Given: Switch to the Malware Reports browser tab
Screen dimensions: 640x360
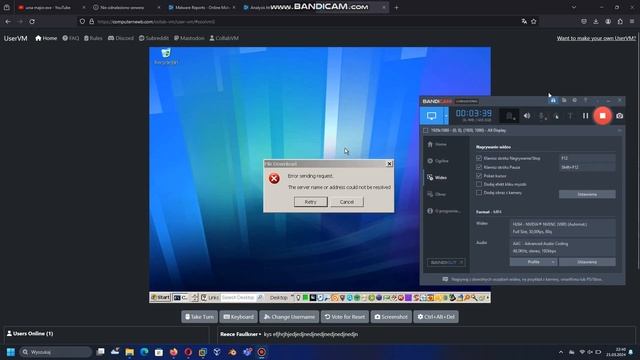Looking at the screenshot, I should point(201,7).
